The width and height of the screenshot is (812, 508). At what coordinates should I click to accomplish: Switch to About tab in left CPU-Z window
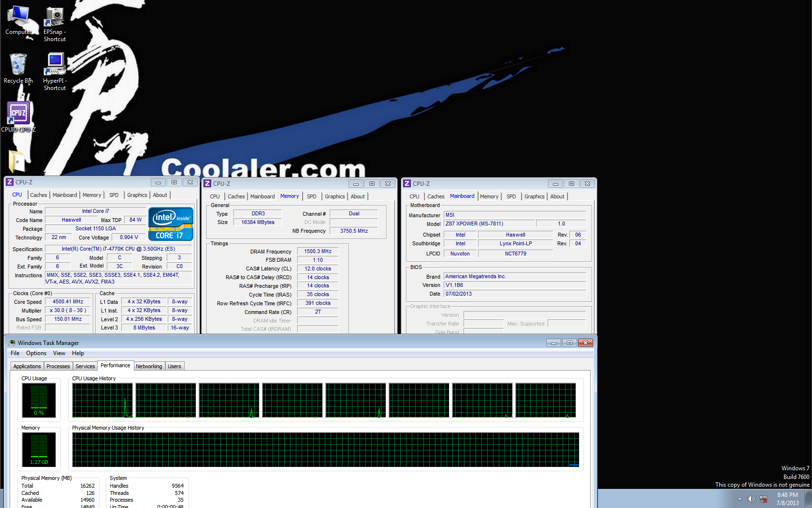pos(160,195)
